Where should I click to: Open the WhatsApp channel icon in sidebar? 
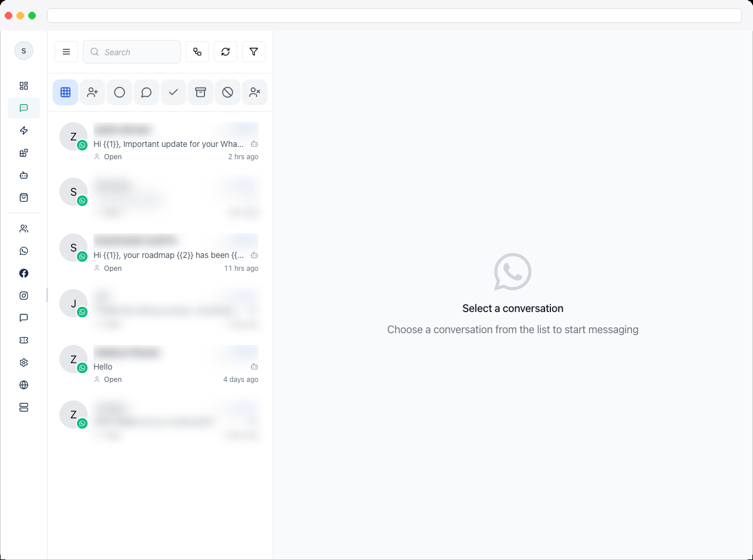[x=23, y=251]
